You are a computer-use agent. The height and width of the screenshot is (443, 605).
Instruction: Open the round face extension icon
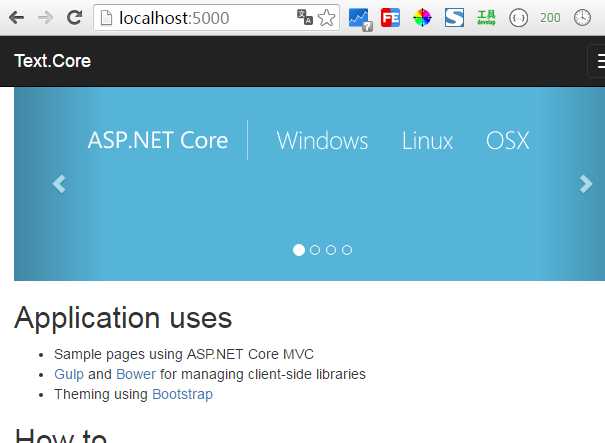coord(518,18)
